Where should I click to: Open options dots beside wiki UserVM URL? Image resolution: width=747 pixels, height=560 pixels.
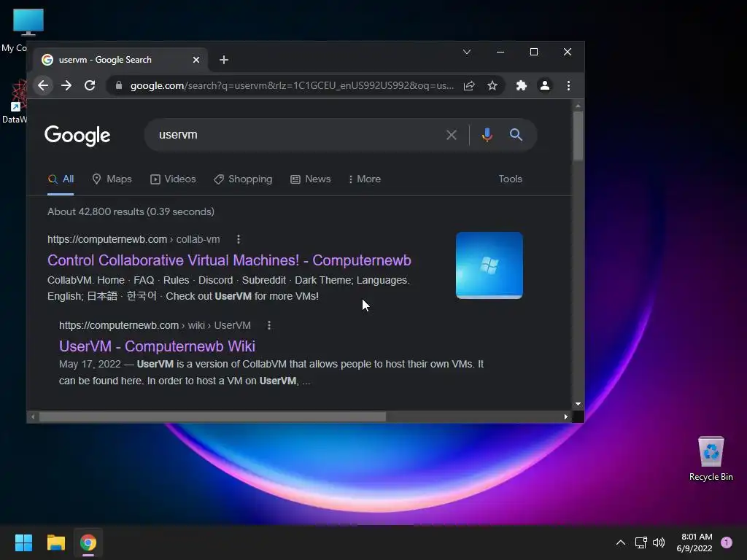269,325
